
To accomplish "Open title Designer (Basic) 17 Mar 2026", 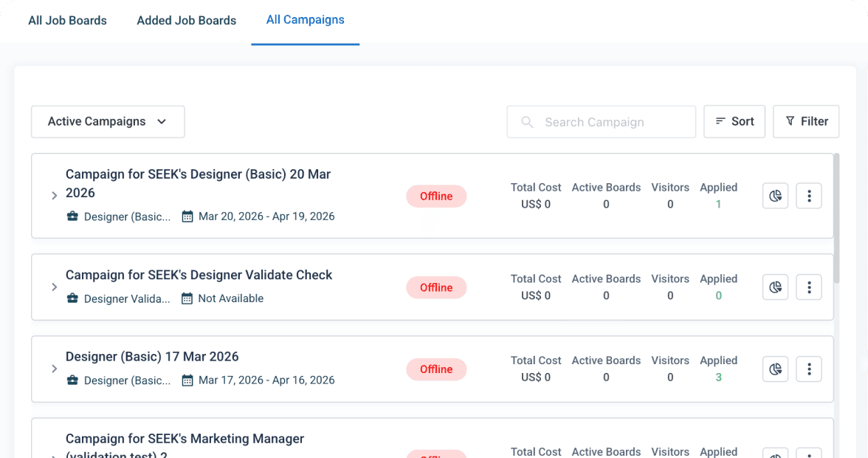I will pyautogui.click(x=152, y=357).
